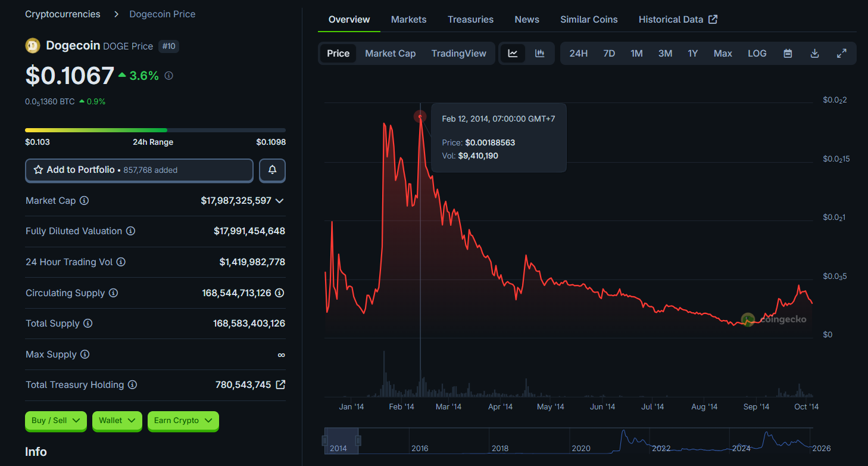Click the price alert bell icon
Image resolution: width=868 pixels, height=466 pixels.
tap(272, 170)
